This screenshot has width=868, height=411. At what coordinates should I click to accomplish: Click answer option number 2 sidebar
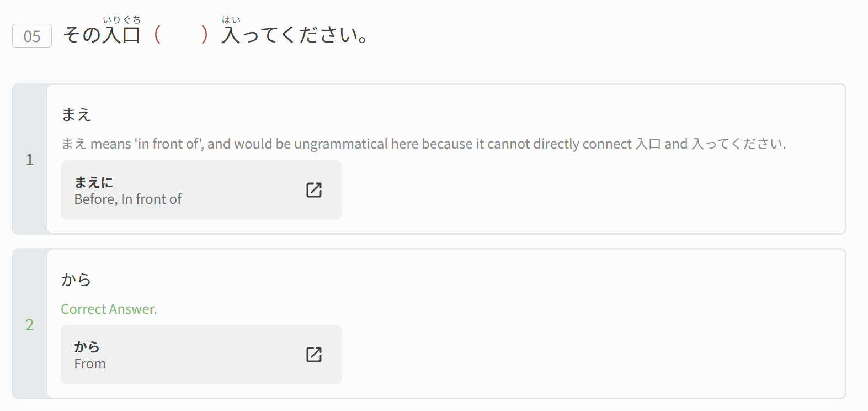pos(30,324)
